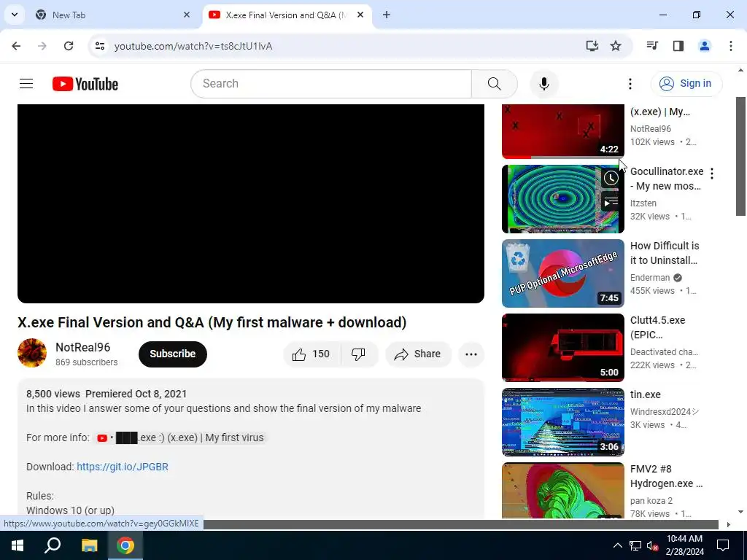Open Chrome profile icon
The width and height of the screenshot is (747, 560).
coord(704,46)
